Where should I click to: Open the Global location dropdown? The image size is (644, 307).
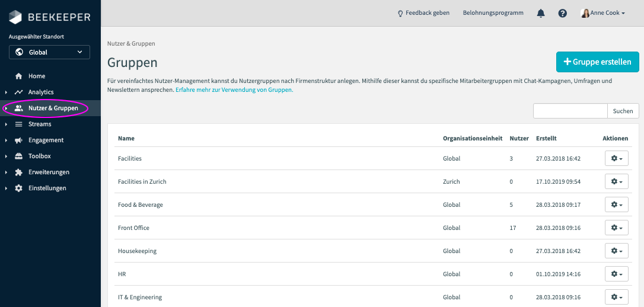(49, 52)
